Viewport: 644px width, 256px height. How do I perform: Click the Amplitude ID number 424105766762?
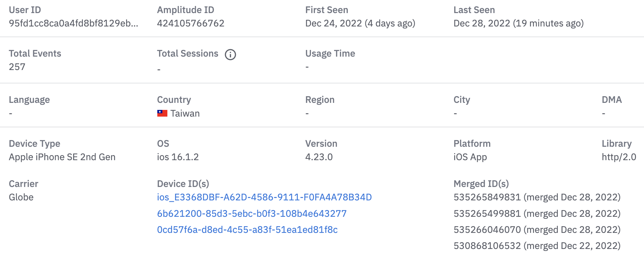pos(191,23)
